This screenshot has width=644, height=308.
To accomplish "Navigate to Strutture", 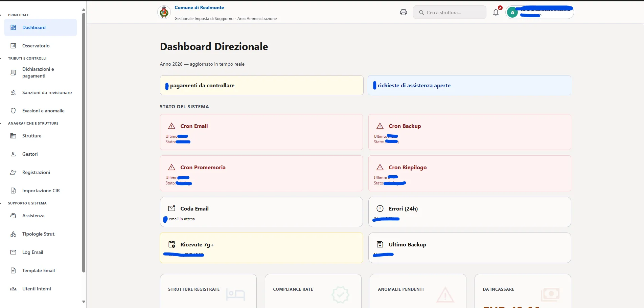I will [x=41, y=136].
